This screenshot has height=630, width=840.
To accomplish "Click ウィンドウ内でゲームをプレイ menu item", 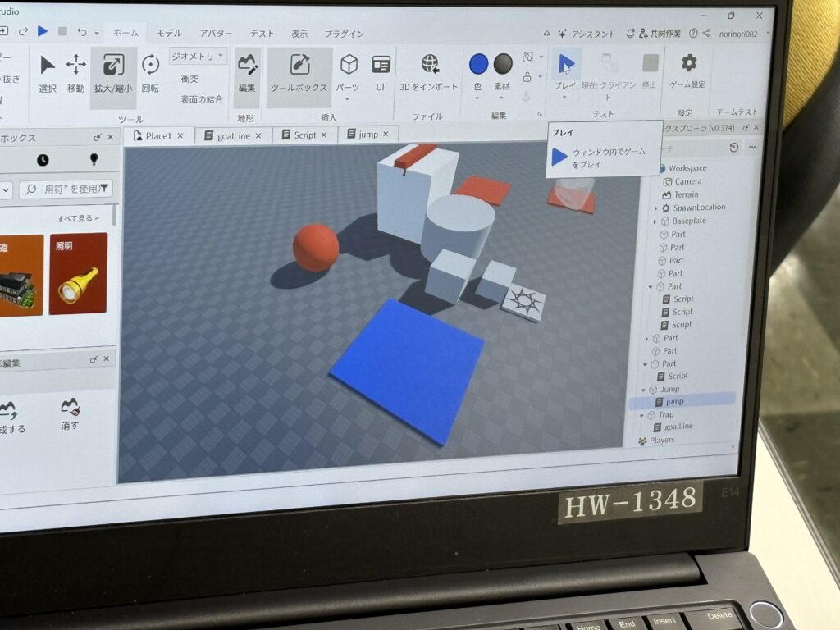I will click(604, 158).
